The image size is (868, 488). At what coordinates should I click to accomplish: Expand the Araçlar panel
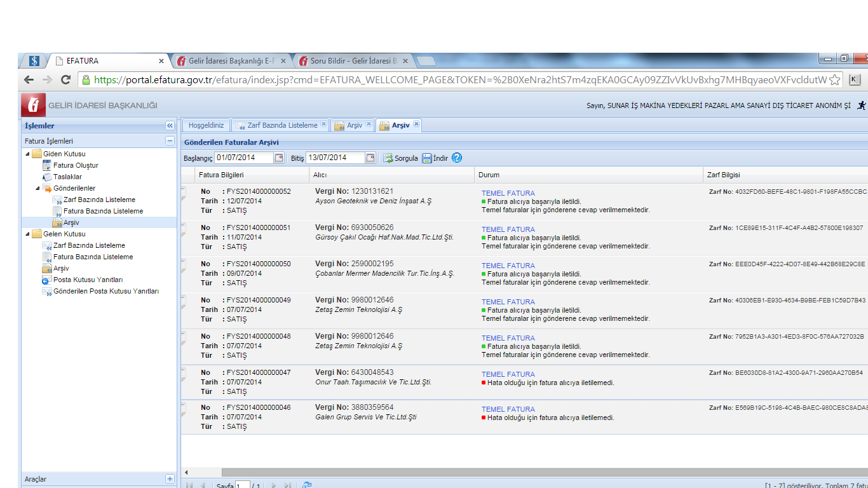tap(170, 479)
